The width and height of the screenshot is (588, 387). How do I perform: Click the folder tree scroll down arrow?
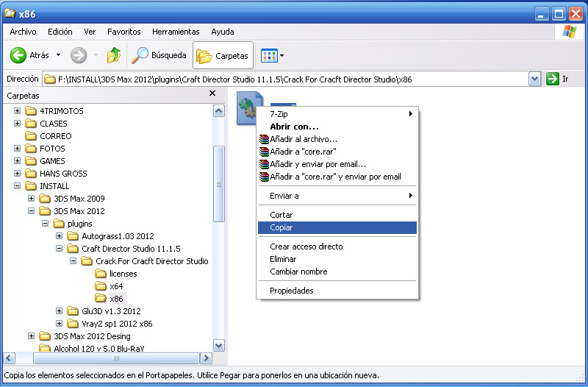point(218,345)
